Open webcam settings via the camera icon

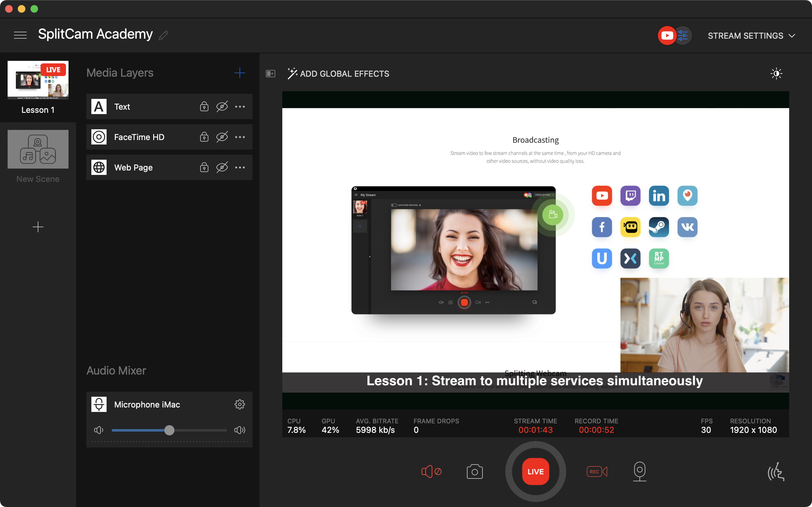[640, 471]
